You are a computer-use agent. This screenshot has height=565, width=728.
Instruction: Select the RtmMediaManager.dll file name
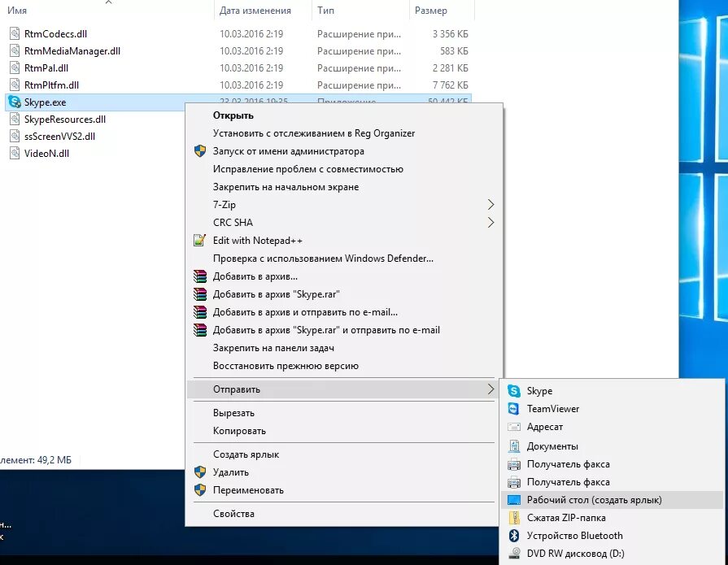72,51
